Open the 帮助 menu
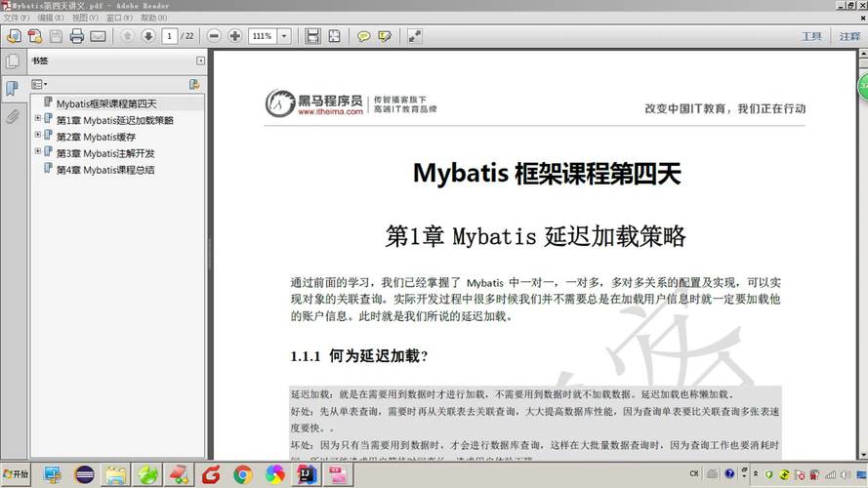Image resolution: width=868 pixels, height=488 pixels. tap(153, 18)
